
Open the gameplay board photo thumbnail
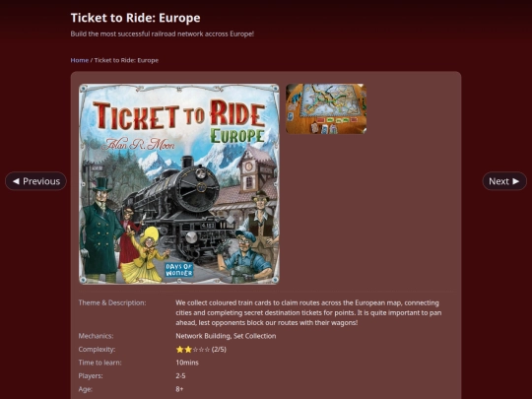click(x=326, y=108)
